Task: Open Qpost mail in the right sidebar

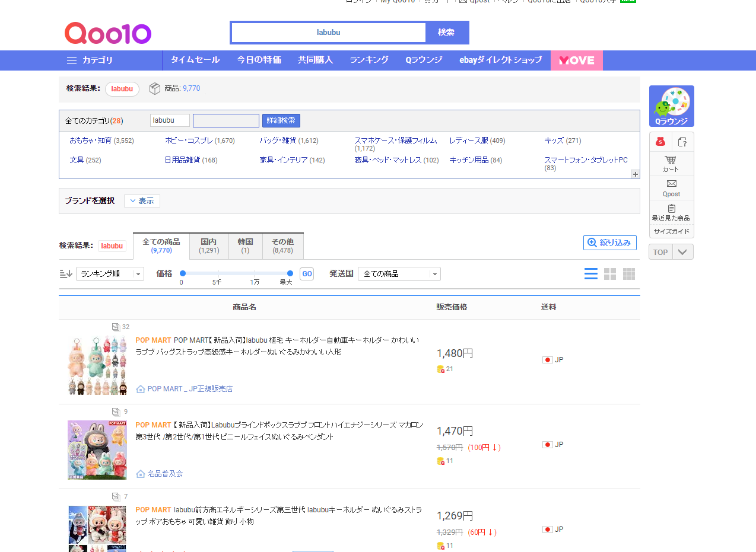Action: [x=671, y=189]
